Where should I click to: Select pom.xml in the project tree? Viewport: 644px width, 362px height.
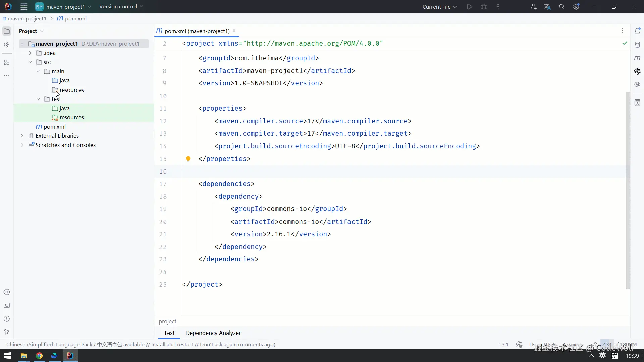(x=54, y=127)
